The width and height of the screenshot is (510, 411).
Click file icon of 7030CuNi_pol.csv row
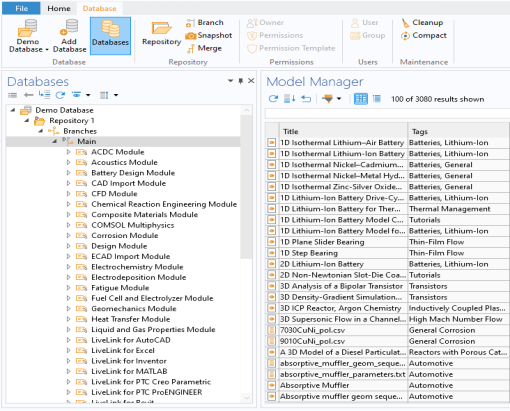(272, 330)
